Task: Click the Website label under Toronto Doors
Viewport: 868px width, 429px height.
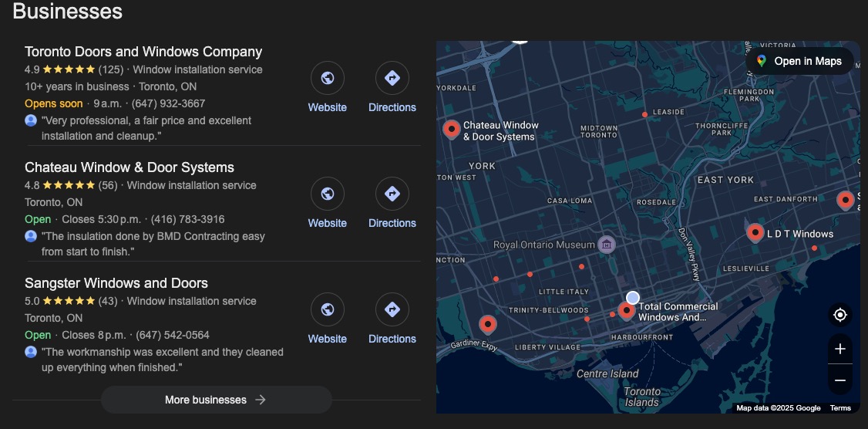Action: pos(327,107)
